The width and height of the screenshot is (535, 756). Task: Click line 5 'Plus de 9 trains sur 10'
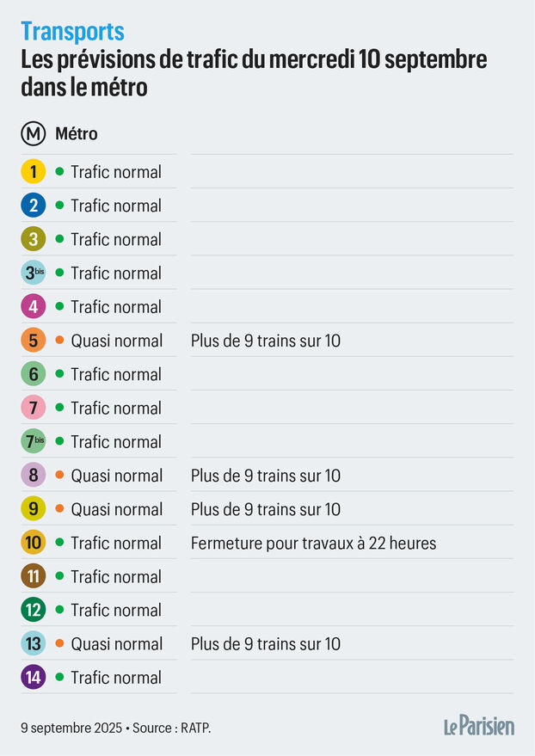click(x=266, y=341)
